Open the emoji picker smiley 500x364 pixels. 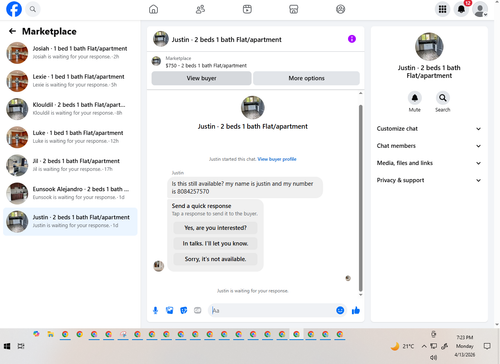point(340,311)
